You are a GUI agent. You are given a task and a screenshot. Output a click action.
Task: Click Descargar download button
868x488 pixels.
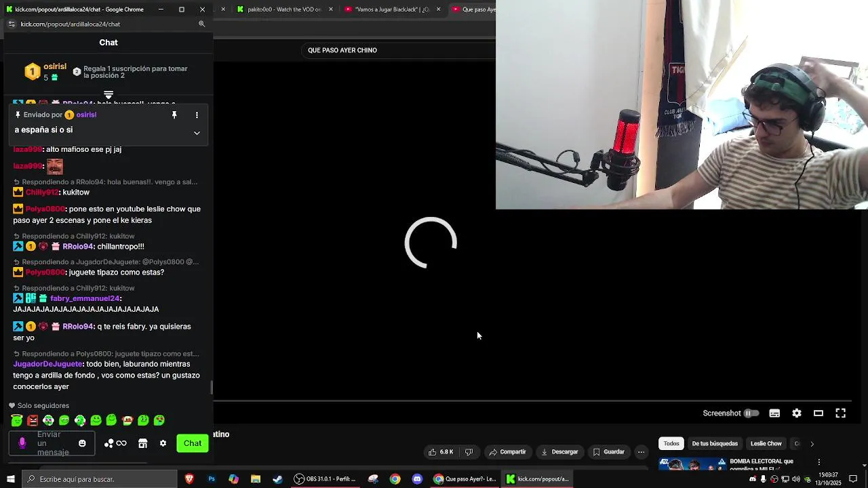point(559,452)
